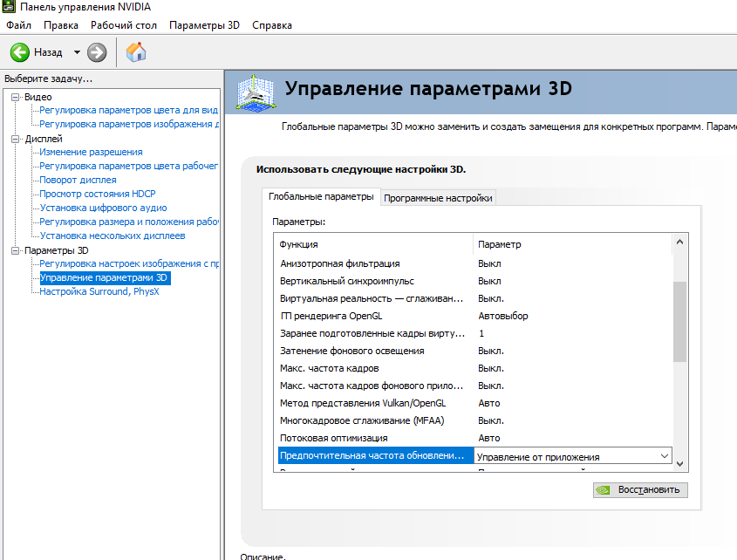Click the settings list scroll down arrow
The image size is (737, 560).
tap(679, 464)
